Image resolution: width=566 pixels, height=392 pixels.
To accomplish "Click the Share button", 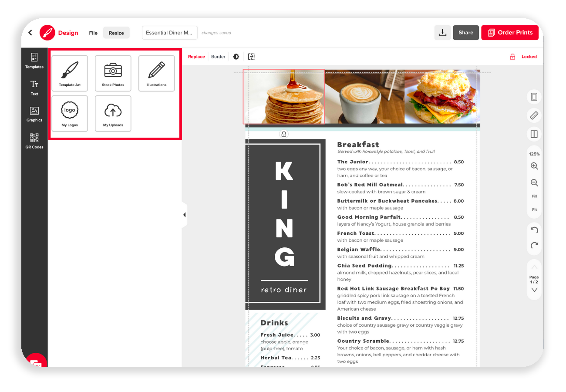I will [x=466, y=33].
